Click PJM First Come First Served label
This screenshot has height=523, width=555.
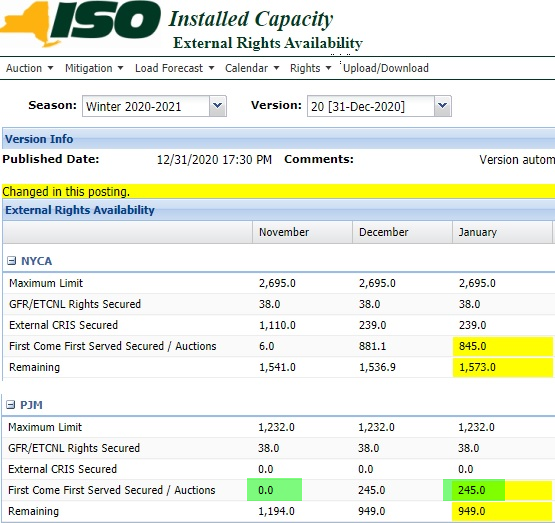coord(111,490)
